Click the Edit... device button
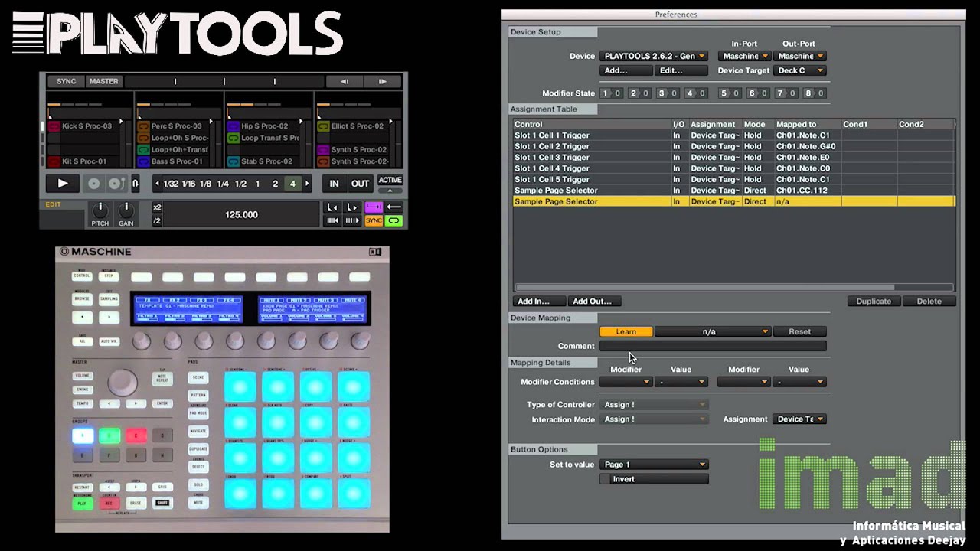Image resolution: width=980 pixels, height=551 pixels. coord(681,70)
